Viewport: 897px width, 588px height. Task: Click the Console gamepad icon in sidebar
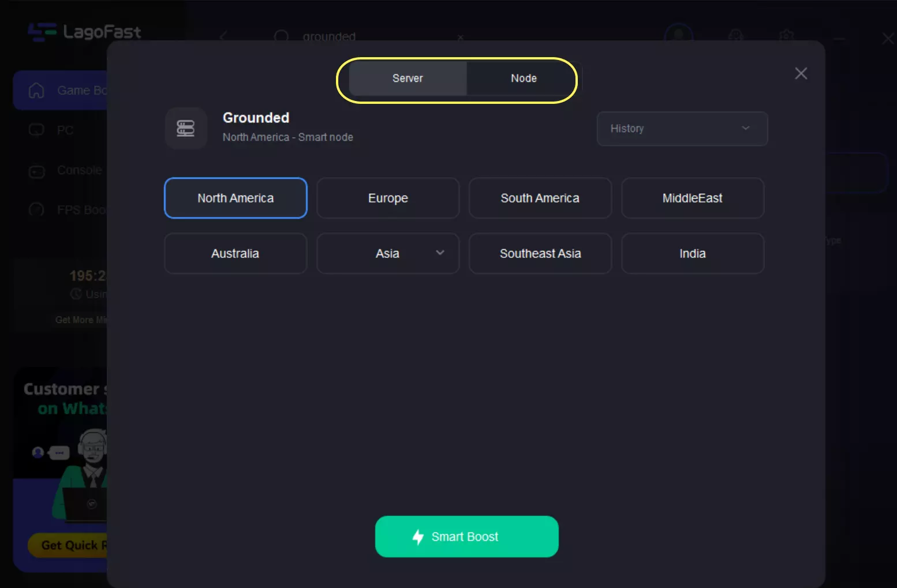coord(36,171)
